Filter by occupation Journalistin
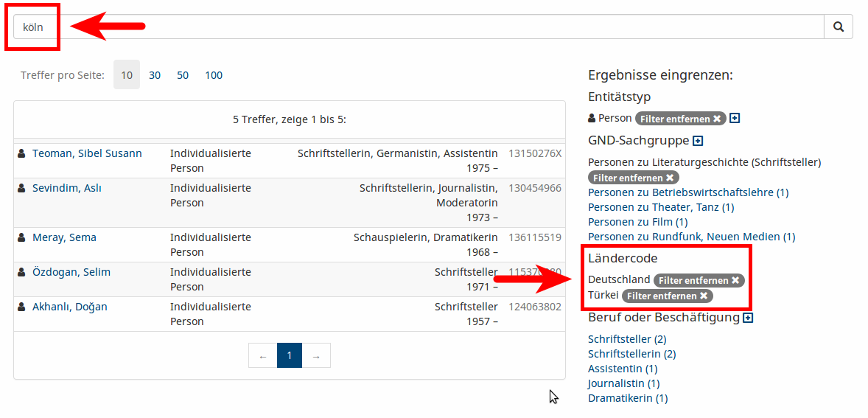868x418 pixels. click(x=623, y=383)
